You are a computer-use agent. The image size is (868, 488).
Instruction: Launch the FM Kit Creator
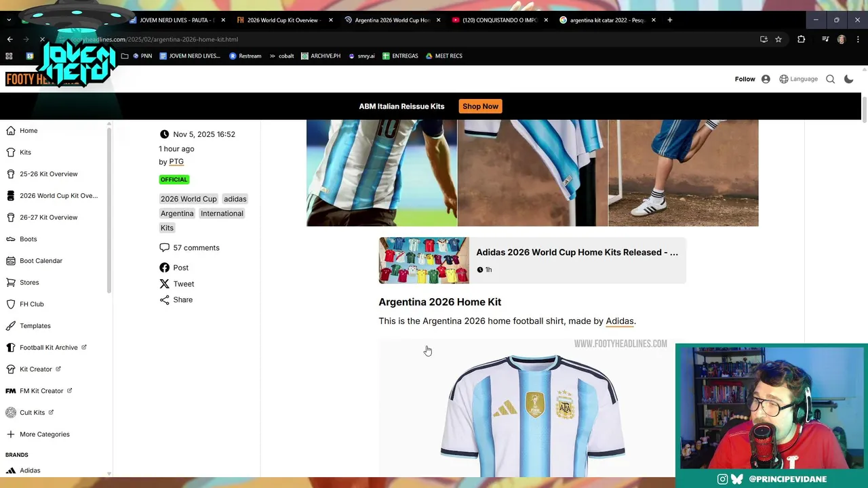(39, 391)
